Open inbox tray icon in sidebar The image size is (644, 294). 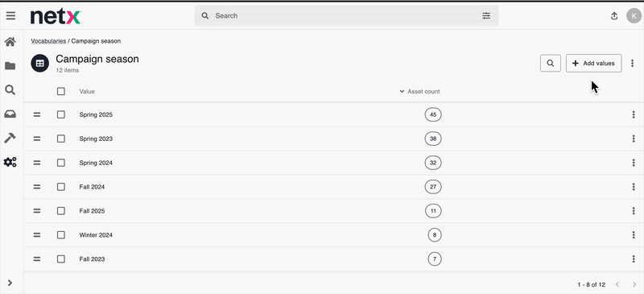[10, 114]
